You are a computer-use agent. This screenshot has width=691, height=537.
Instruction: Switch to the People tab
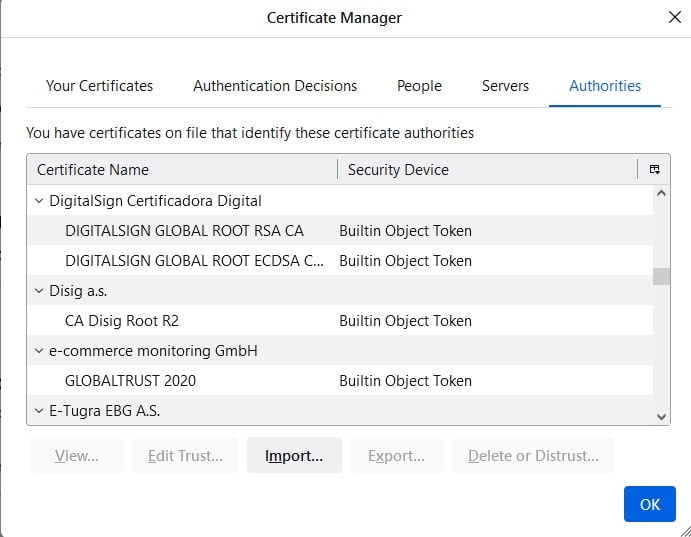419,85
